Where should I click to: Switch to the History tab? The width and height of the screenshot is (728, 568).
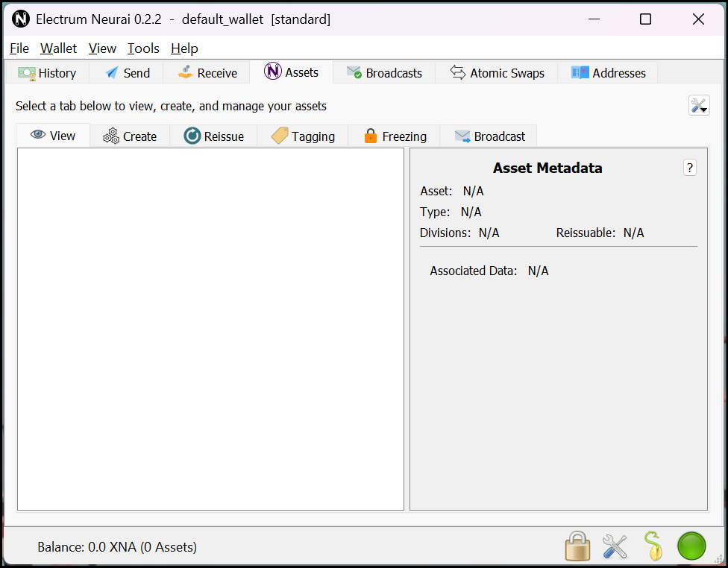tap(48, 73)
